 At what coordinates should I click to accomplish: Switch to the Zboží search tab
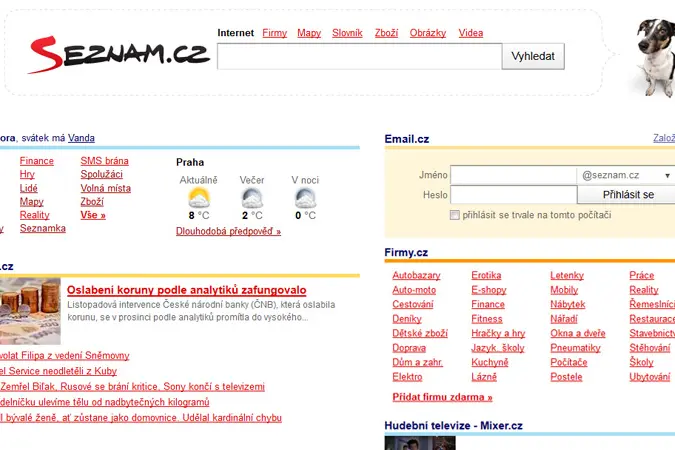pyautogui.click(x=386, y=33)
